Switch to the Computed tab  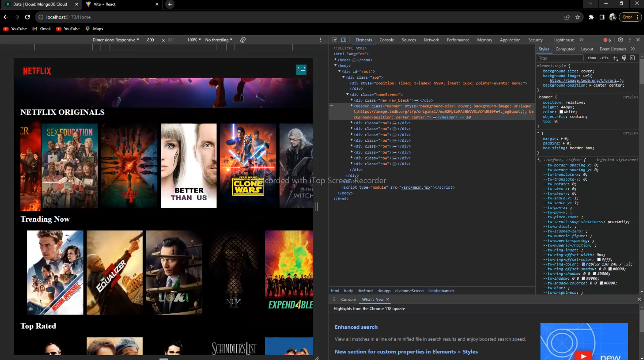565,48
